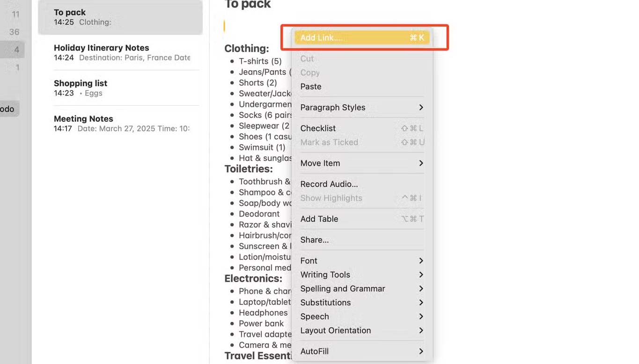Select the Meeting Notes note
Image resolution: width=639 pixels, height=364 pixels.
coord(119,124)
